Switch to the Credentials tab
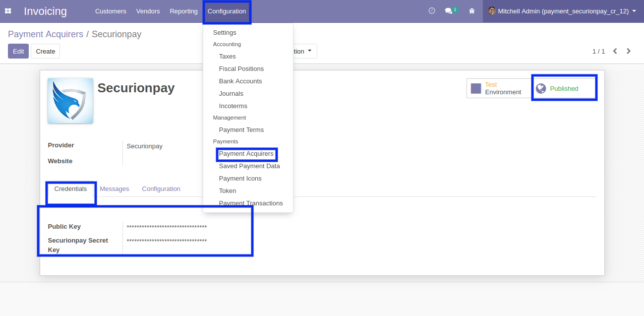The height and width of the screenshot is (316, 644). point(70,189)
